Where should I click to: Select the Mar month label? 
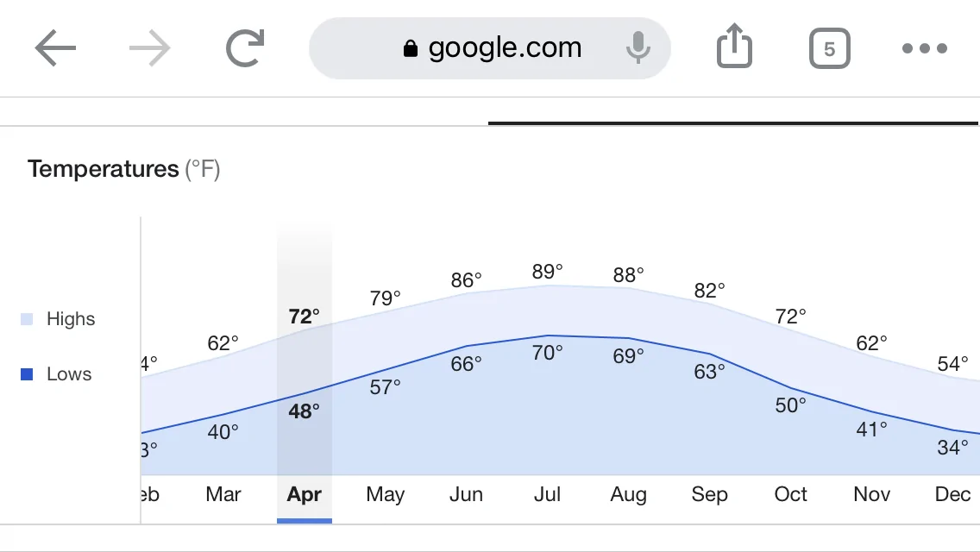click(223, 494)
